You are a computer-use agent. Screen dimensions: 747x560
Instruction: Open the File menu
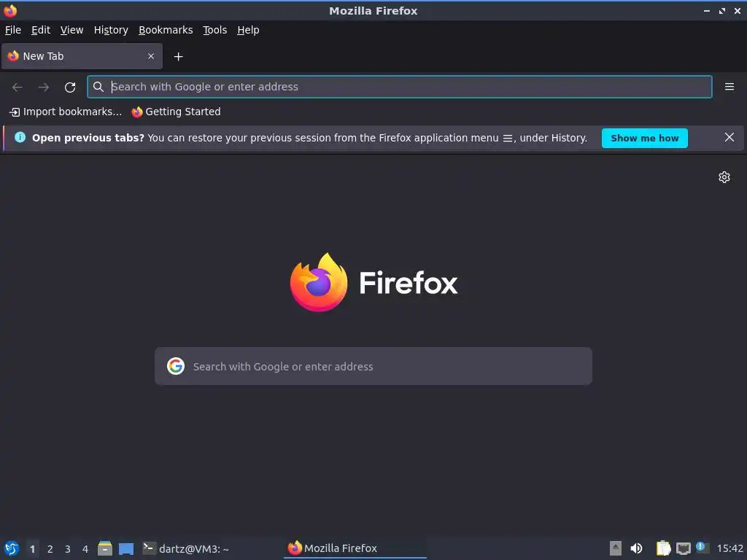(x=13, y=30)
